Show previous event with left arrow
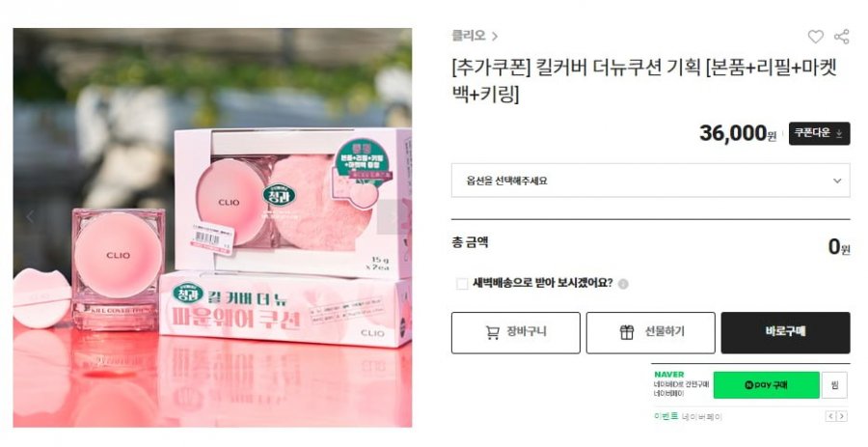This screenshot has width=868, height=447. click(830, 416)
